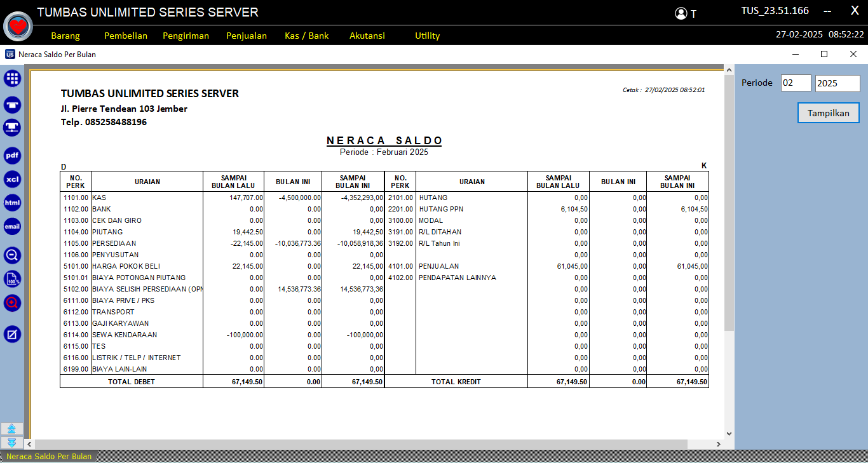The image size is (868, 463).
Task: Click the network printer icon in the sidebar
Action: (12, 128)
